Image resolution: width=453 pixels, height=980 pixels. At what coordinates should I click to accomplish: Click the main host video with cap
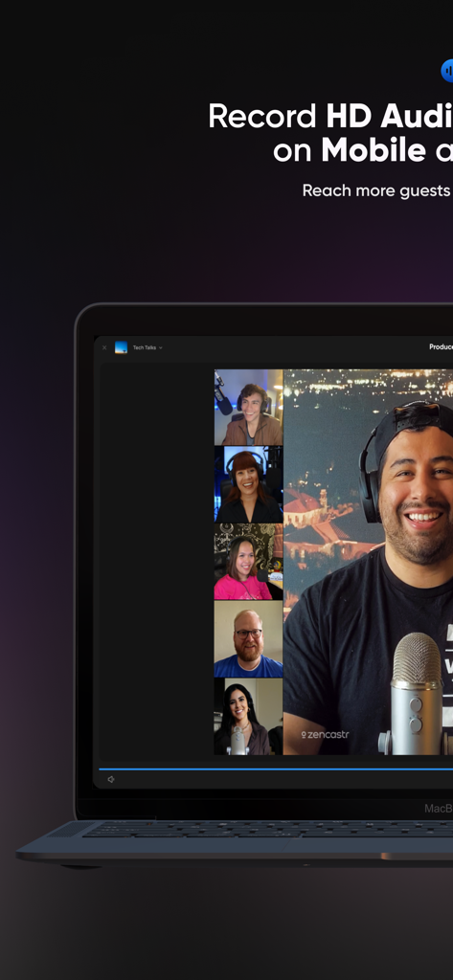[368, 562]
